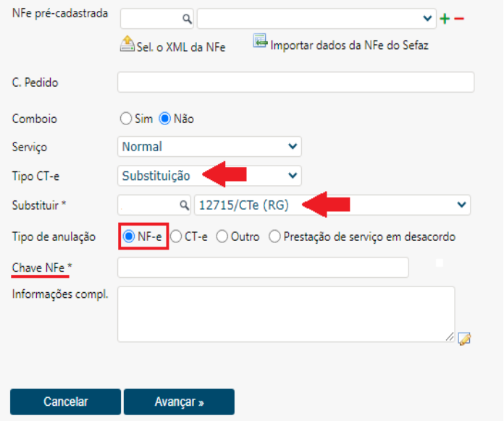
Task: Click Sel. o XML da NFe link
Action: (180, 47)
